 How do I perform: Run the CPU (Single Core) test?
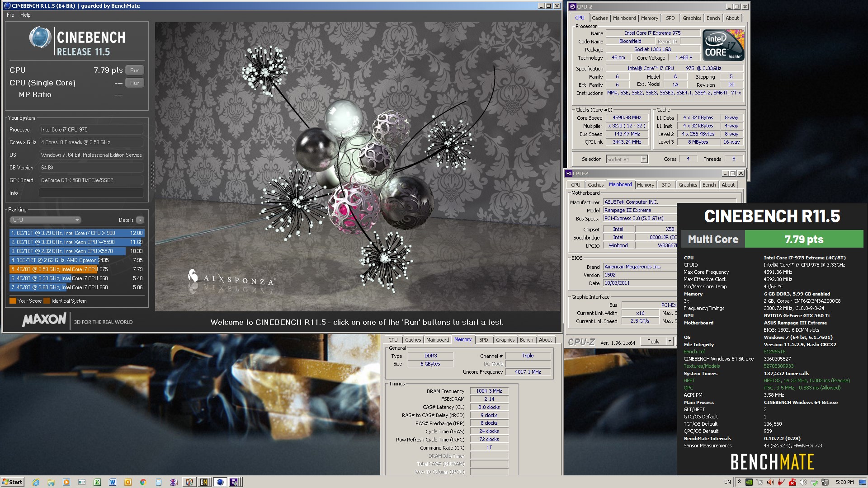pos(135,83)
